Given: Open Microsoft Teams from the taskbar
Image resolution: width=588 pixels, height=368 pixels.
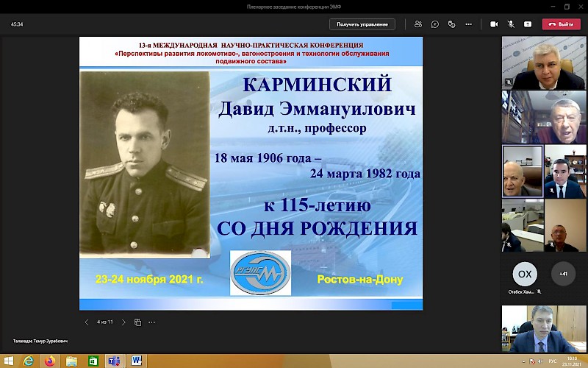Looking at the screenshot, I should (x=114, y=361).
